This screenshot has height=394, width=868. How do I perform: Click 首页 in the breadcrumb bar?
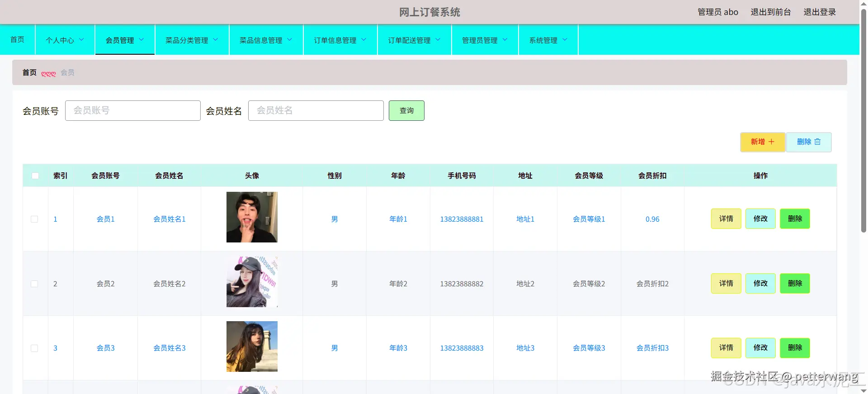(29, 72)
